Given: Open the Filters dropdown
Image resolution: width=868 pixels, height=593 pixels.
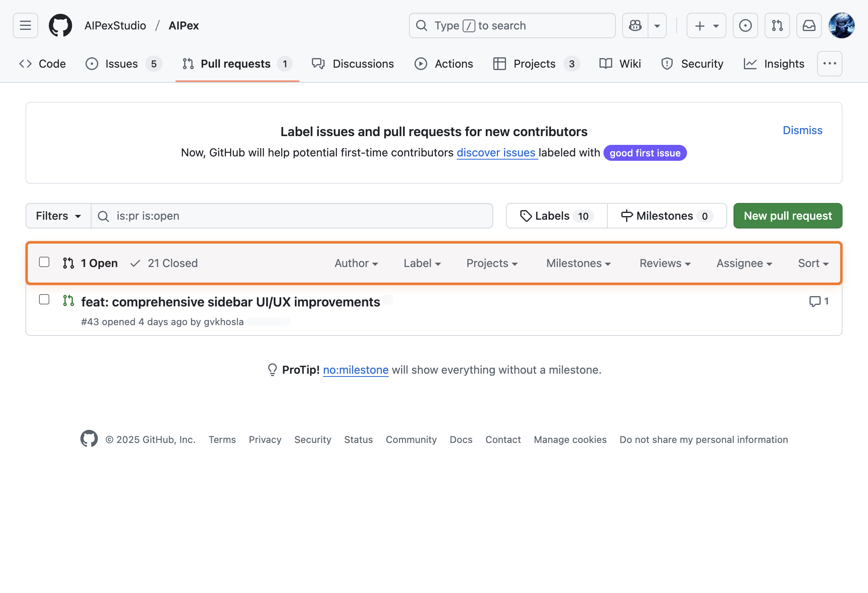Looking at the screenshot, I should [x=58, y=216].
